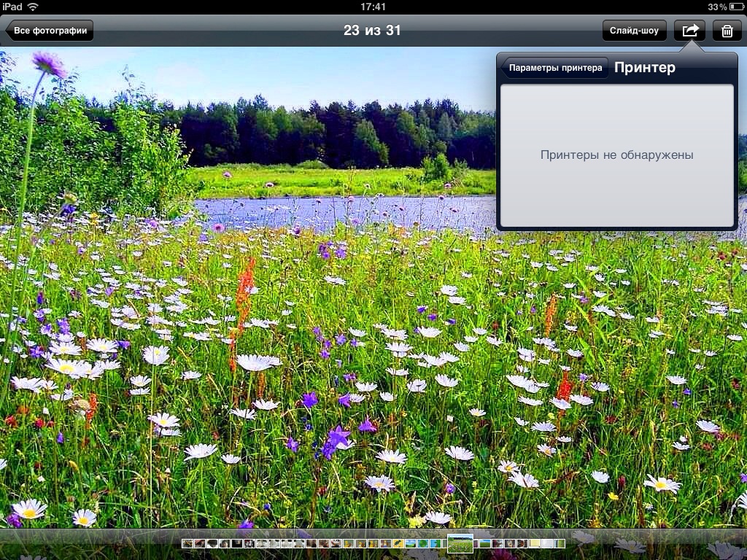Start the Слайд-шоу slideshow

(x=634, y=31)
